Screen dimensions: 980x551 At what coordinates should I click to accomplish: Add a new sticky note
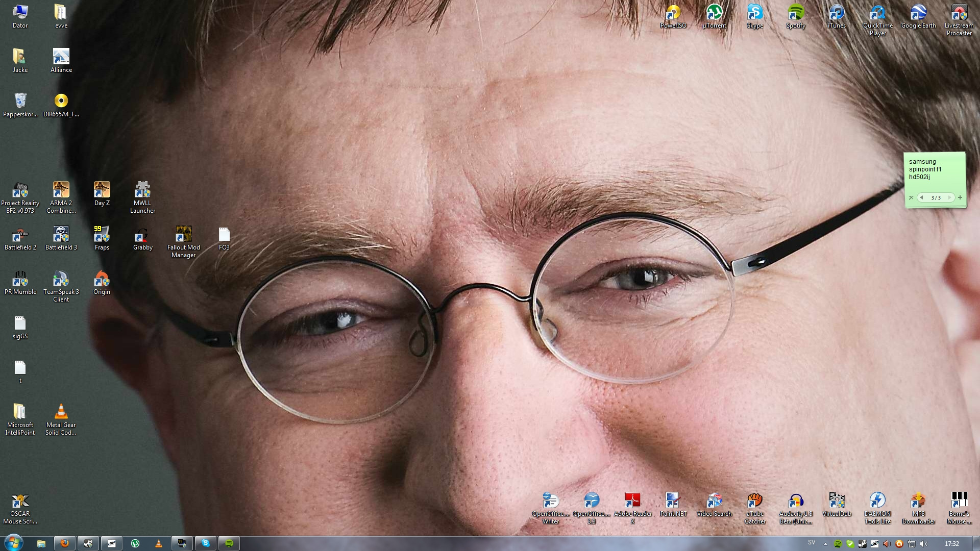960,197
